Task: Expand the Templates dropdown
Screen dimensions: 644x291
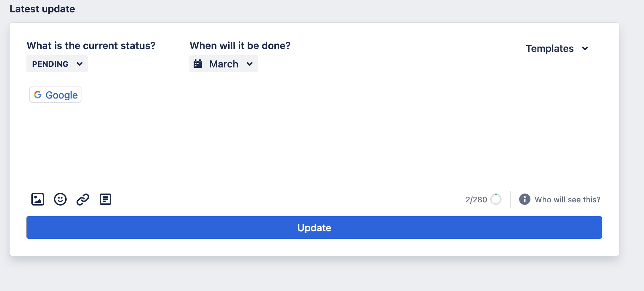Action: pos(557,48)
